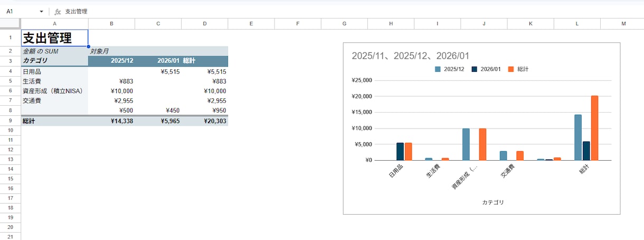Screen dimensions: 644x240
Task: Click the ¥450 cell
Action: [x=158, y=110]
